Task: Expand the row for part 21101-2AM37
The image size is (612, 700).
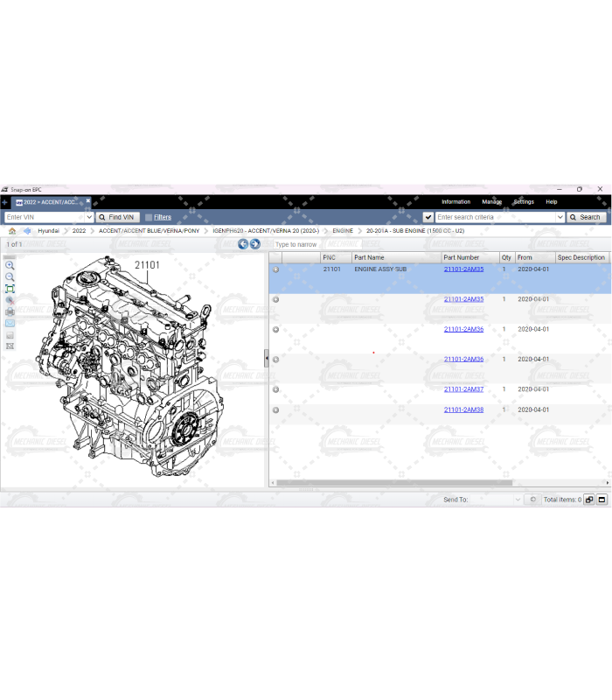Action: pyautogui.click(x=275, y=389)
